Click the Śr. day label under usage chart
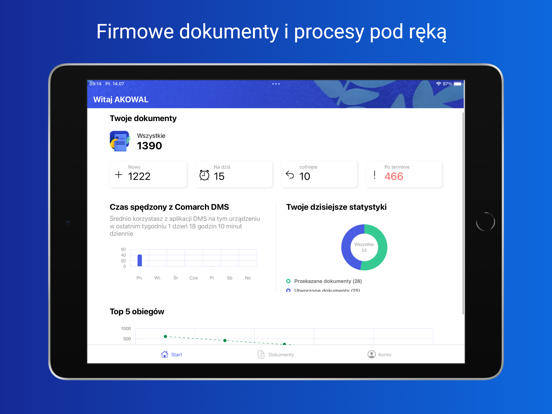The width and height of the screenshot is (552, 414). point(176,278)
